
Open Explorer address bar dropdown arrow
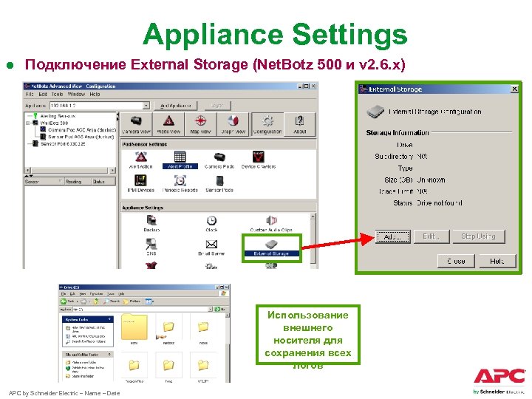211,309
